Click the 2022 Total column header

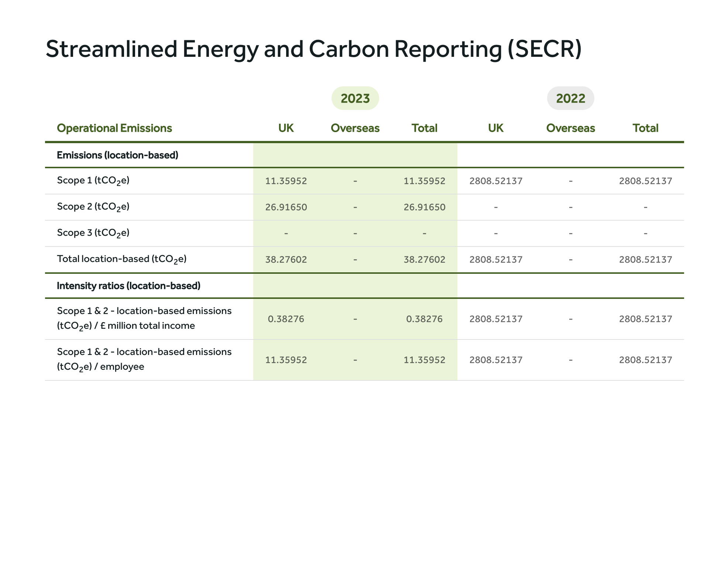pyautogui.click(x=646, y=128)
